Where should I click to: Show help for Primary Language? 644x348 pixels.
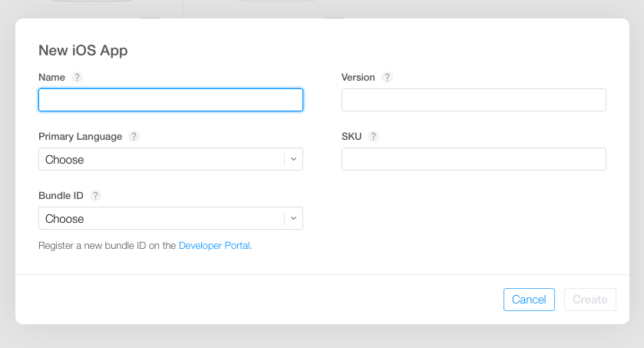(x=134, y=137)
